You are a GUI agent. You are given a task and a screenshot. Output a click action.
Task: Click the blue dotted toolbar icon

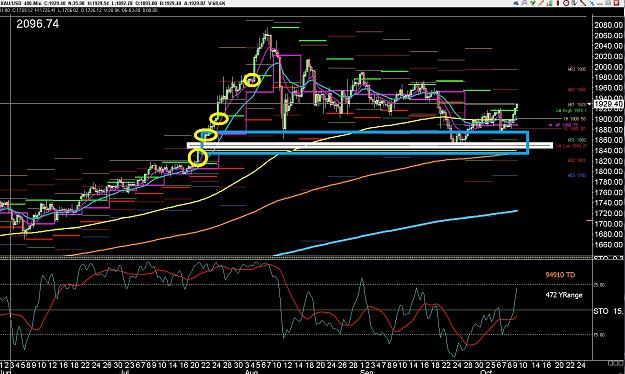tap(592, 3)
